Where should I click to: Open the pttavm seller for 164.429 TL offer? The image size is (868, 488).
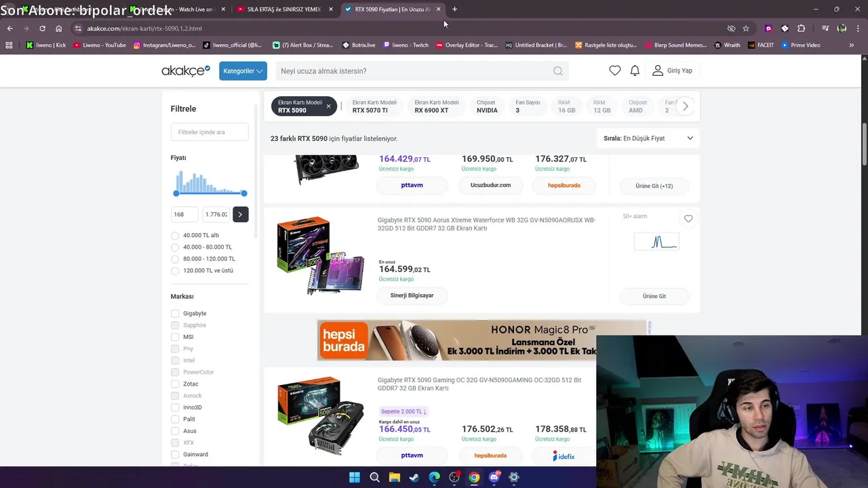point(412,185)
